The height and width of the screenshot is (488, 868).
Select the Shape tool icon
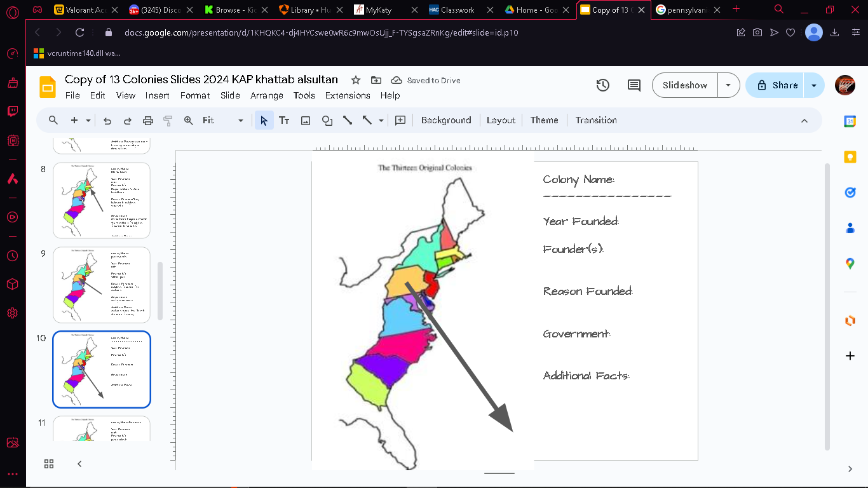327,120
